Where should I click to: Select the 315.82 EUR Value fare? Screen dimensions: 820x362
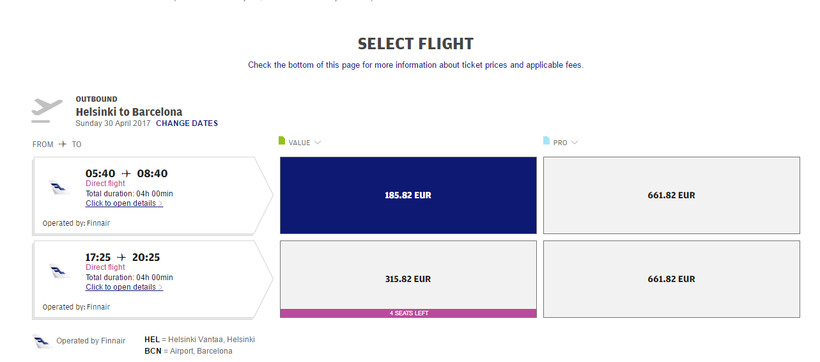408,275
